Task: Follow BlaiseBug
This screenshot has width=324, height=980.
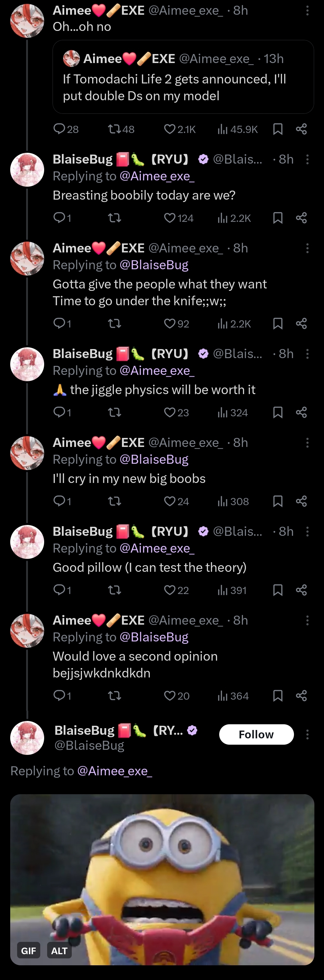Action: pos(256,734)
